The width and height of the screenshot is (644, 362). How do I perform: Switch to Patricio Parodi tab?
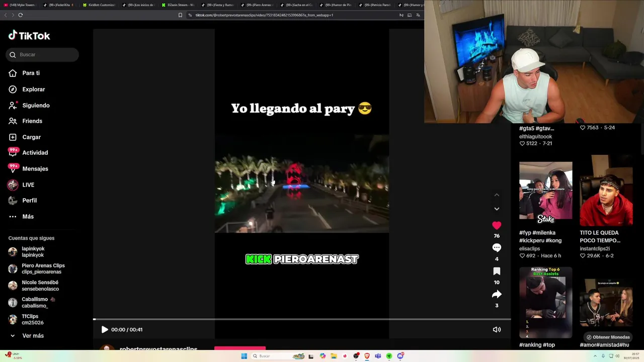click(376, 5)
